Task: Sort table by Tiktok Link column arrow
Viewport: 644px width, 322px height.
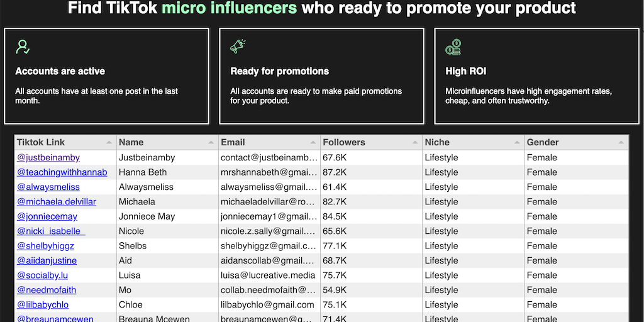Action: coord(109,143)
